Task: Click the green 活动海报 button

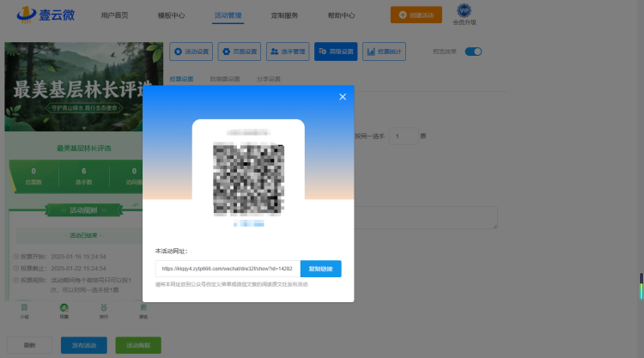Action: coord(138,345)
